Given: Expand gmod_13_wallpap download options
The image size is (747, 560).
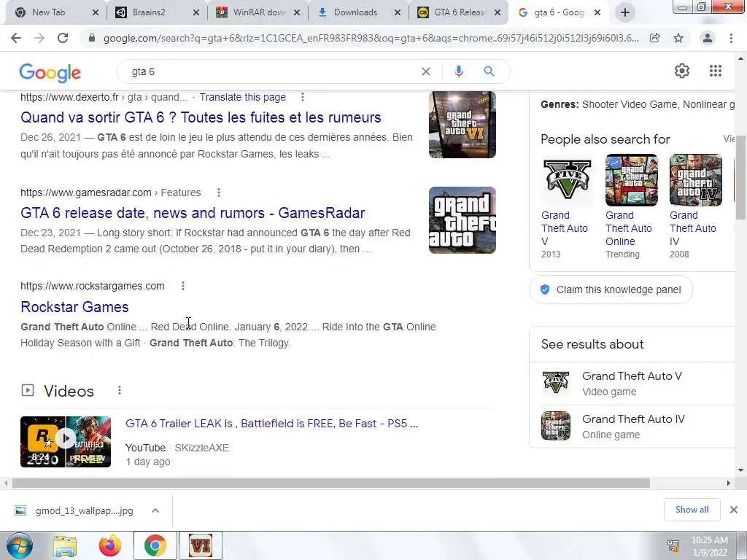Looking at the screenshot, I should (x=155, y=510).
